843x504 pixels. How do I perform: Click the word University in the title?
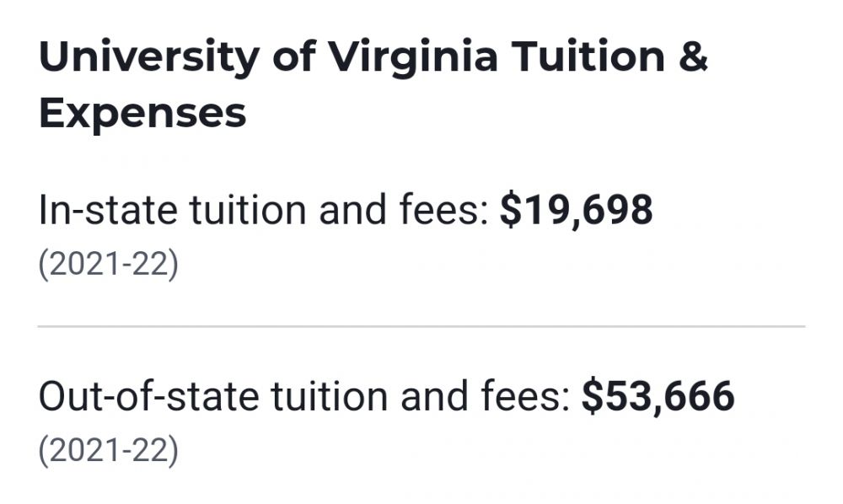coord(149,58)
